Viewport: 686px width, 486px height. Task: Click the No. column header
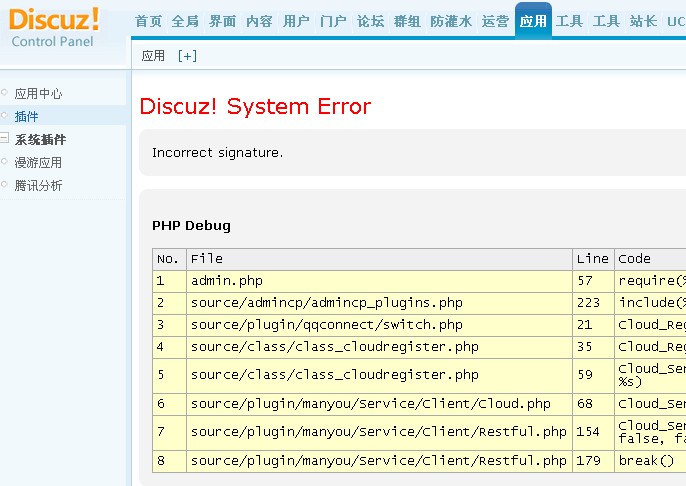(x=169, y=259)
